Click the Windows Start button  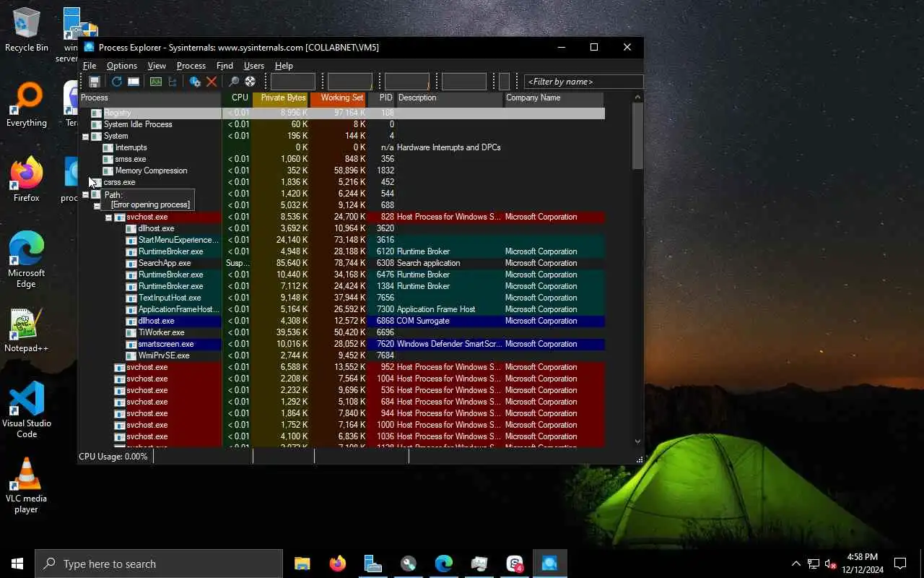[x=17, y=564]
